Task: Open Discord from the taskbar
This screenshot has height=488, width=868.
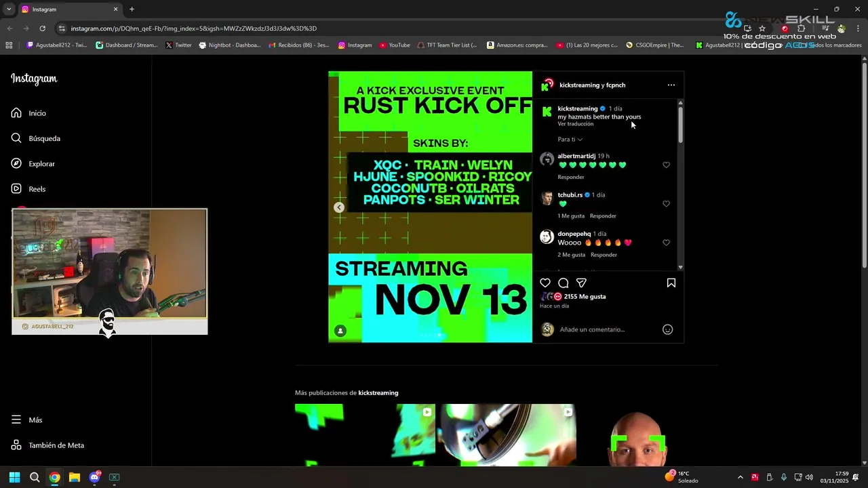Action: pyautogui.click(x=95, y=477)
